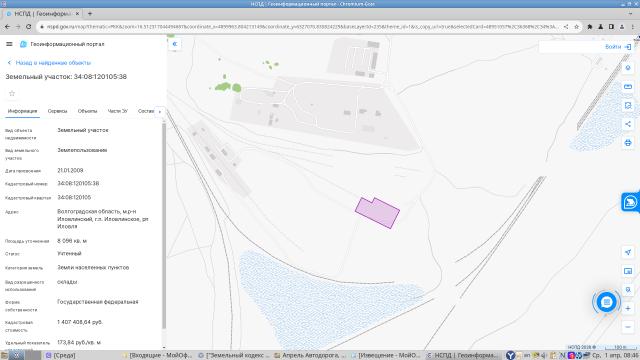Go back via 'Назад в найденные объекты' link
Screen dimensions: 640x360
49,63
